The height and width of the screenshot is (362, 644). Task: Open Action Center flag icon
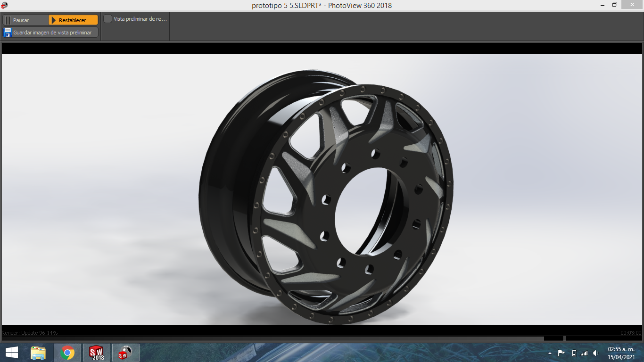561,353
